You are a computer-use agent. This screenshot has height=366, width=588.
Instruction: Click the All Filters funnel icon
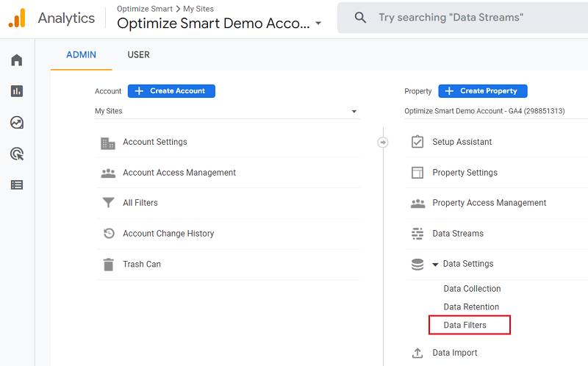(x=108, y=203)
